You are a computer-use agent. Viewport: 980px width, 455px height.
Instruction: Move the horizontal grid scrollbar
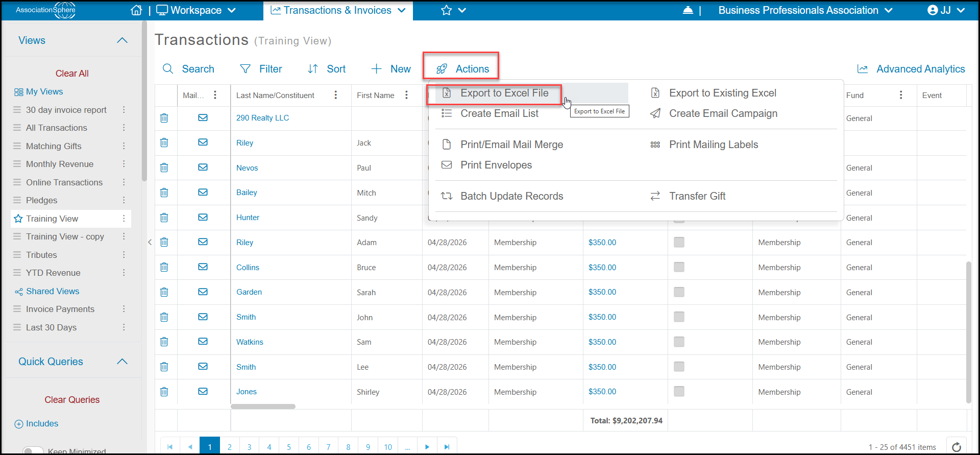[263, 407]
